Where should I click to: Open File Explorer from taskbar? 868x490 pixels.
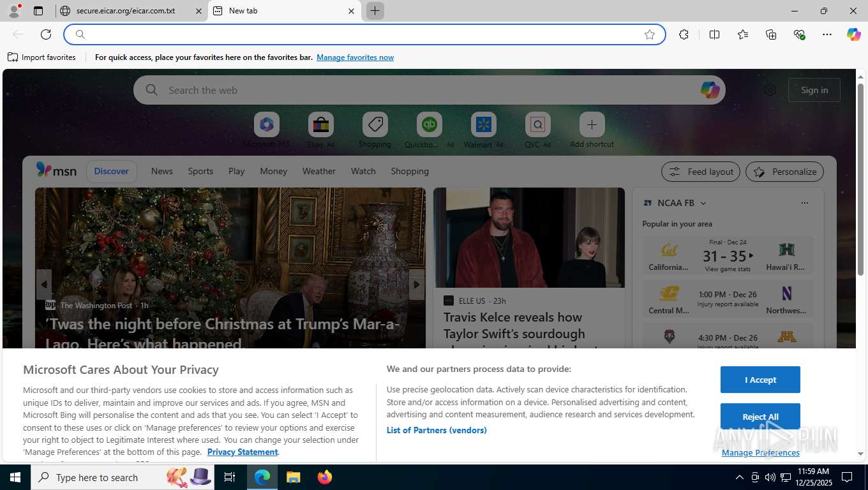pos(293,477)
